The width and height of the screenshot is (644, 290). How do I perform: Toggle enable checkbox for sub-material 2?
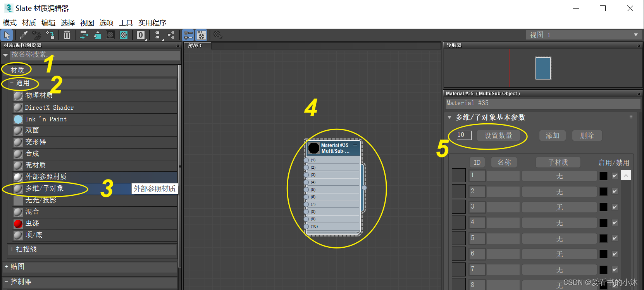pyautogui.click(x=615, y=191)
